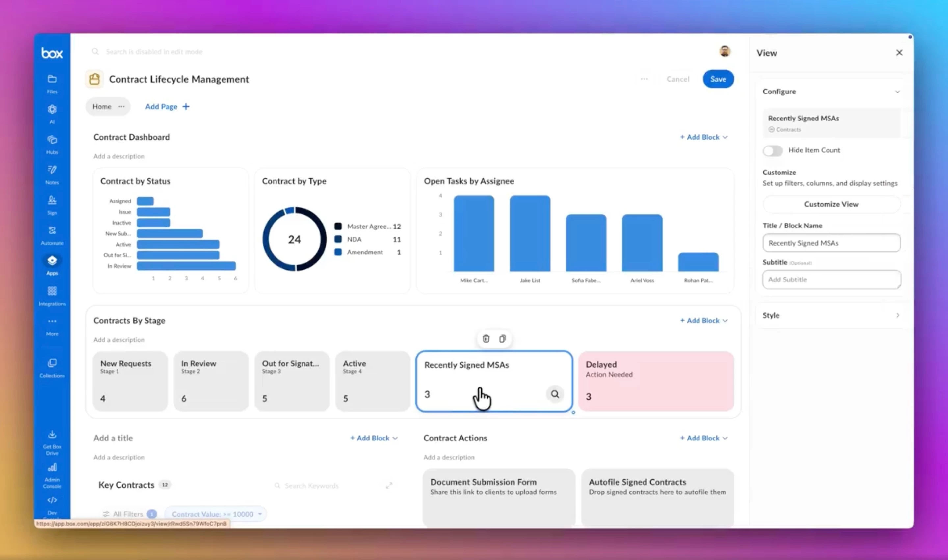Click the Master Agree... legend entry
This screenshot has width=948, height=560.
click(368, 227)
